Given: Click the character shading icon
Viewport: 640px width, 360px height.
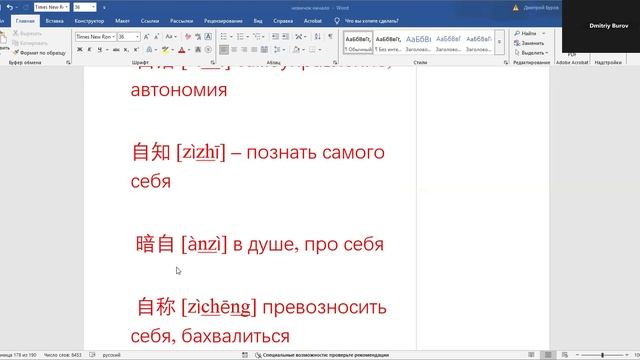Looking at the screenshot, I should (198, 49).
